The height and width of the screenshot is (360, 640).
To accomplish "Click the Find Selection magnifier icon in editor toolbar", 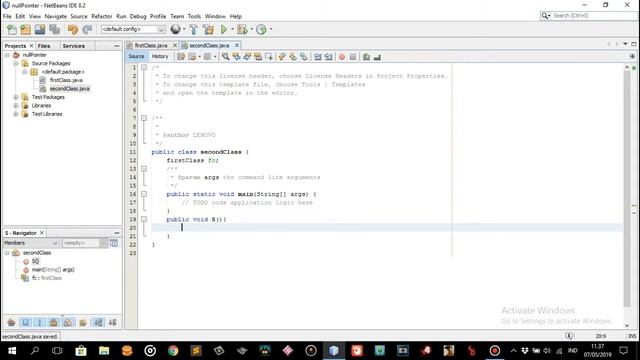I will click(x=225, y=57).
